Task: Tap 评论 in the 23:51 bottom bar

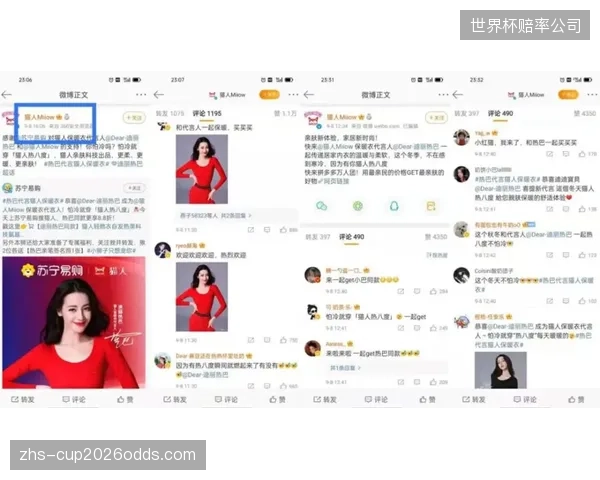Action: [376, 399]
